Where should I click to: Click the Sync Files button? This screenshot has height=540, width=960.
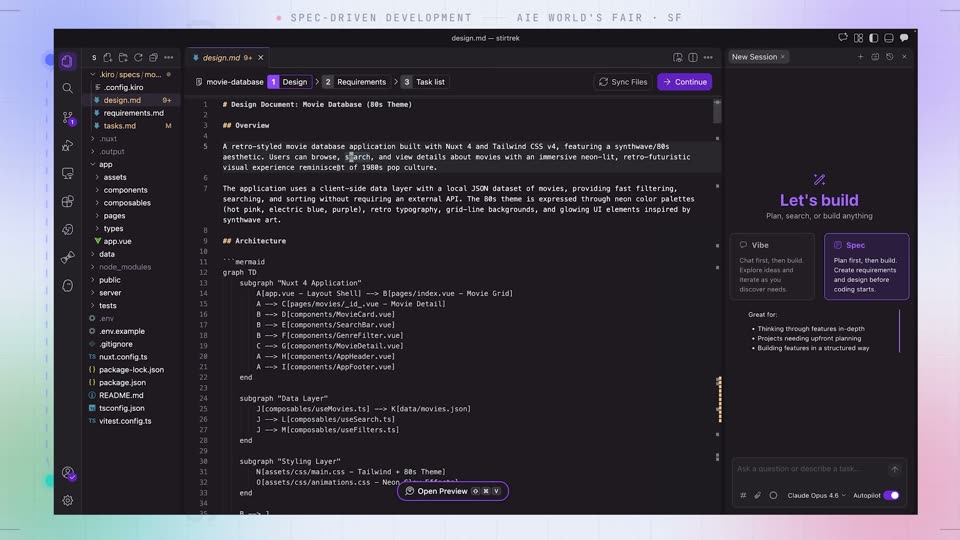[623, 82]
